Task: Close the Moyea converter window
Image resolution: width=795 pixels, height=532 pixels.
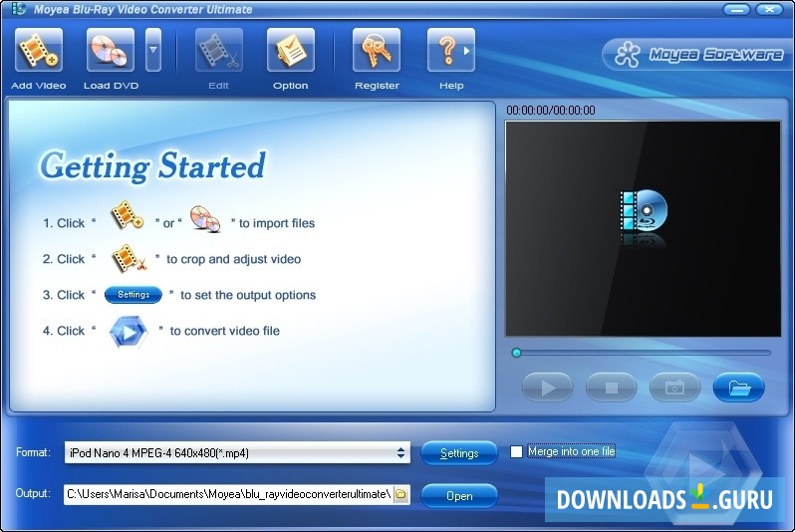Action: [x=769, y=10]
